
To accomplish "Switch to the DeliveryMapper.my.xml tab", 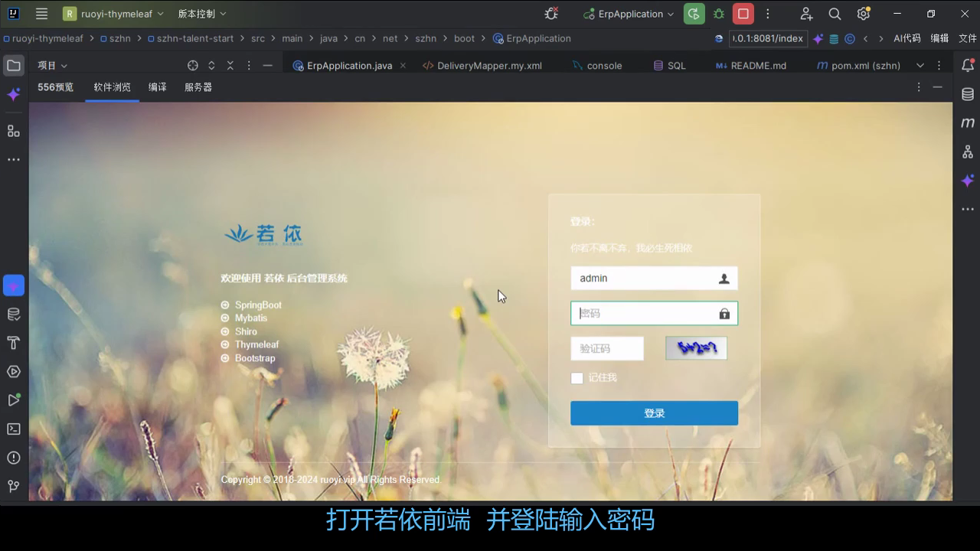I will (482, 66).
